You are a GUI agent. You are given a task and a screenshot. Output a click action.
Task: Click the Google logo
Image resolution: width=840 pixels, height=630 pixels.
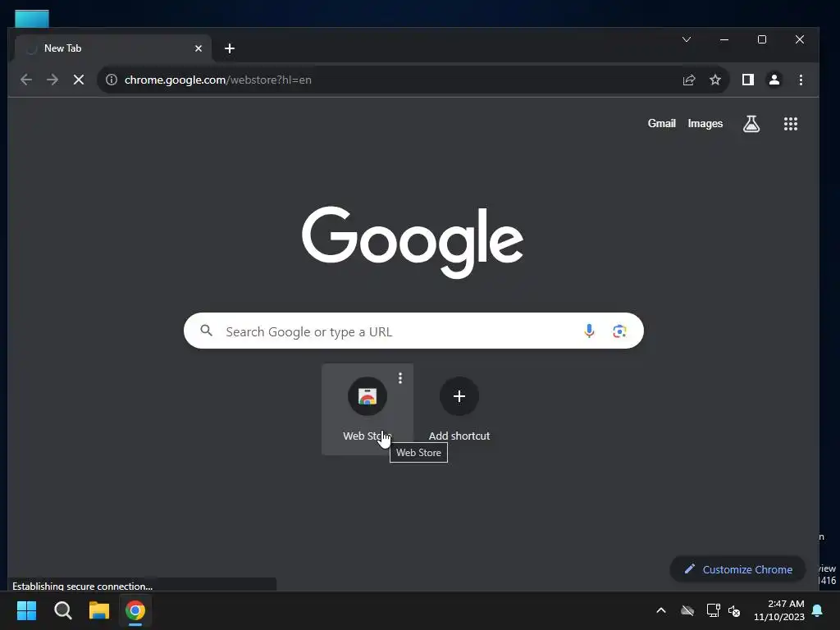coord(413,242)
